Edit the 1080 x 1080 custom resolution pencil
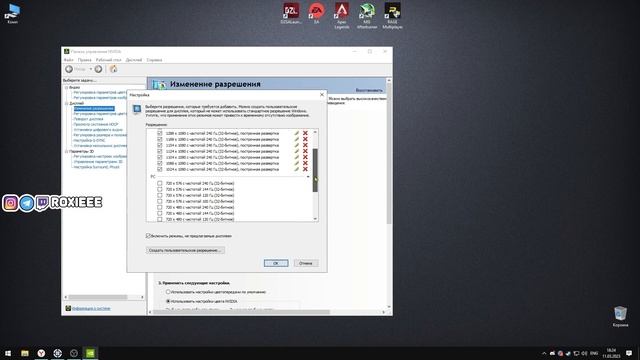Viewport: 640px width, 360px height. (x=297, y=163)
